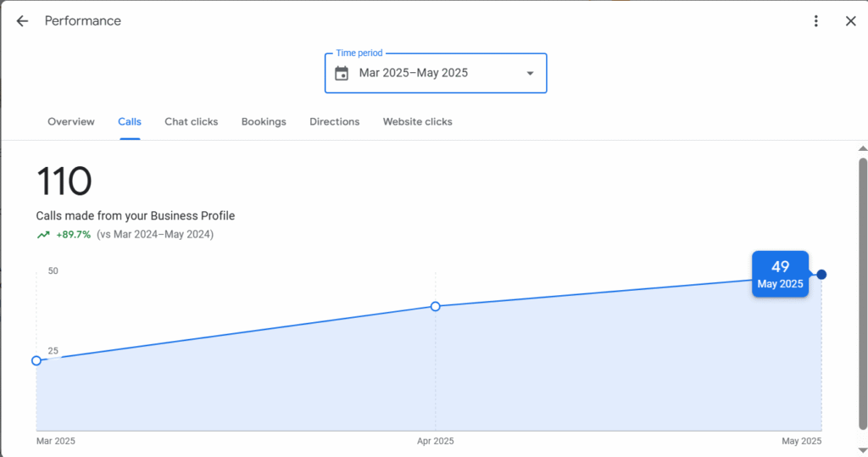Expand the Time period dropdown arrow

click(530, 73)
